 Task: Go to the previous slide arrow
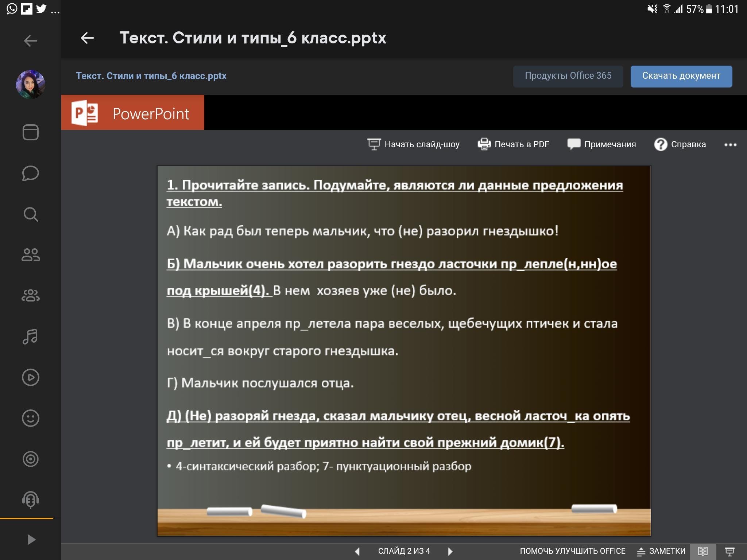click(357, 551)
